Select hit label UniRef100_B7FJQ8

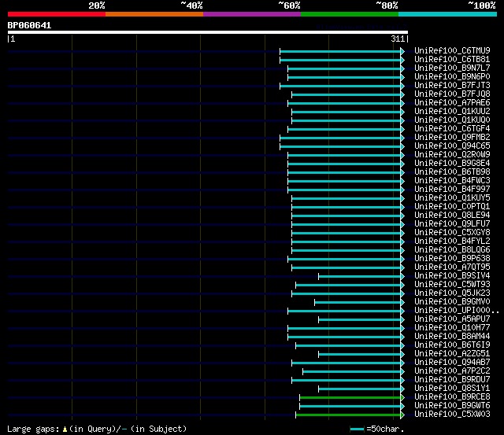coord(452,94)
